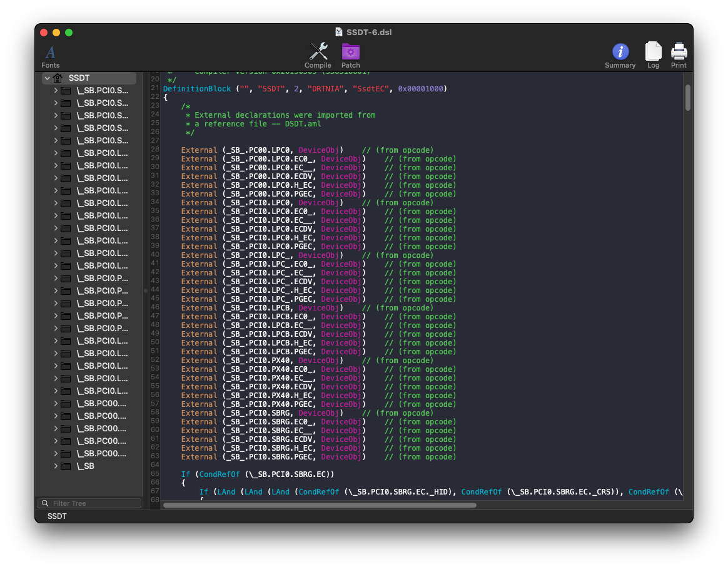Open the Patch tool
Viewport: 728px width, 569px height.
coord(350,53)
